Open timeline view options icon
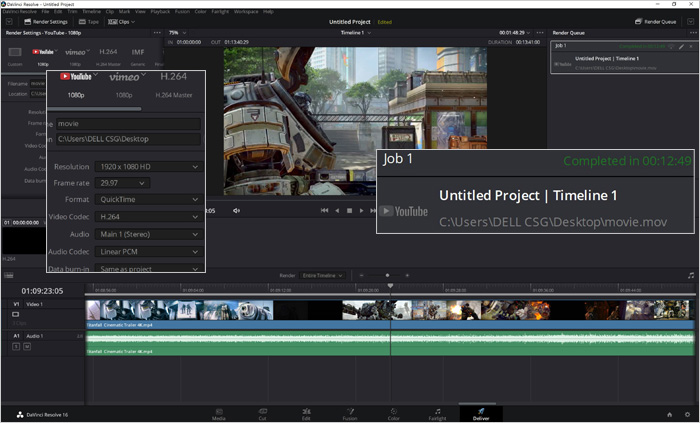This screenshot has width=700, height=423. tap(8, 275)
